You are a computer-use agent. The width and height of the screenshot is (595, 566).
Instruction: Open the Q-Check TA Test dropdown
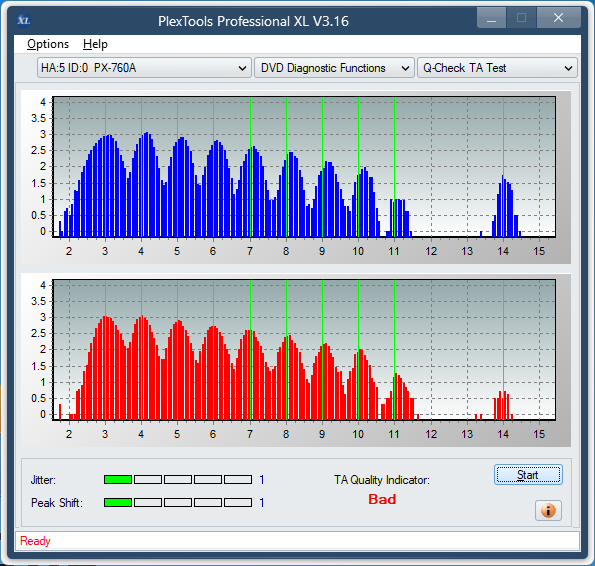pos(497,68)
